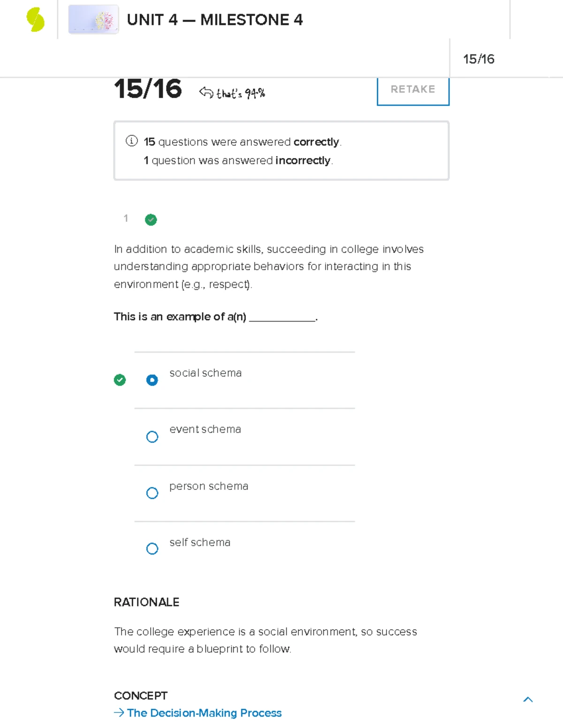Image resolution: width=563 pixels, height=728 pixels.
Task: Collapse with the blue chevron-up arrow
Action: point(528,699)
